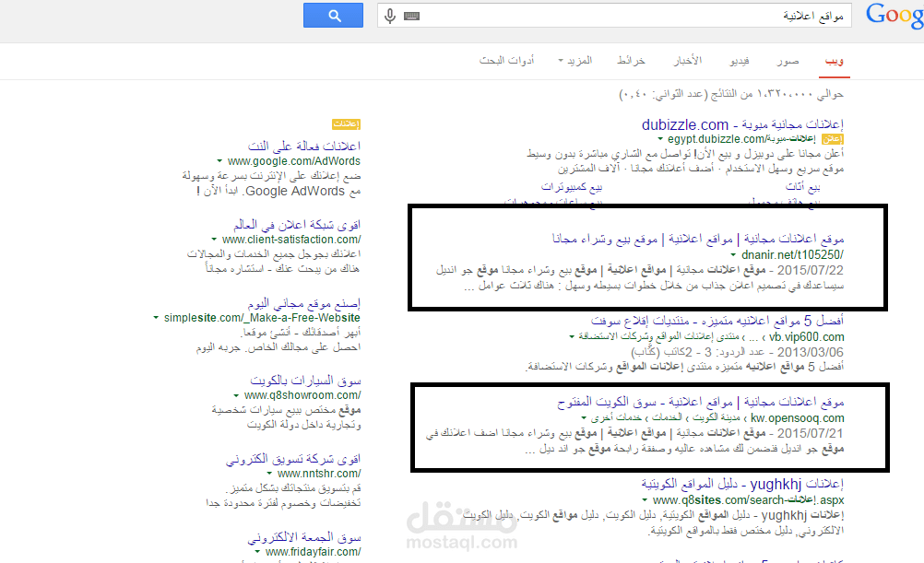The image size is (924, 563).
Task: Click www.fridayfair.com/ URL text
Action: [313, 552]
